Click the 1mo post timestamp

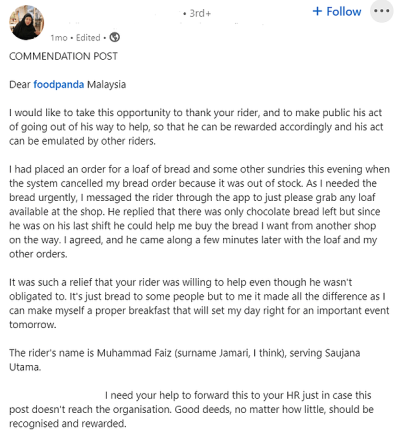[x=59, y=38]
